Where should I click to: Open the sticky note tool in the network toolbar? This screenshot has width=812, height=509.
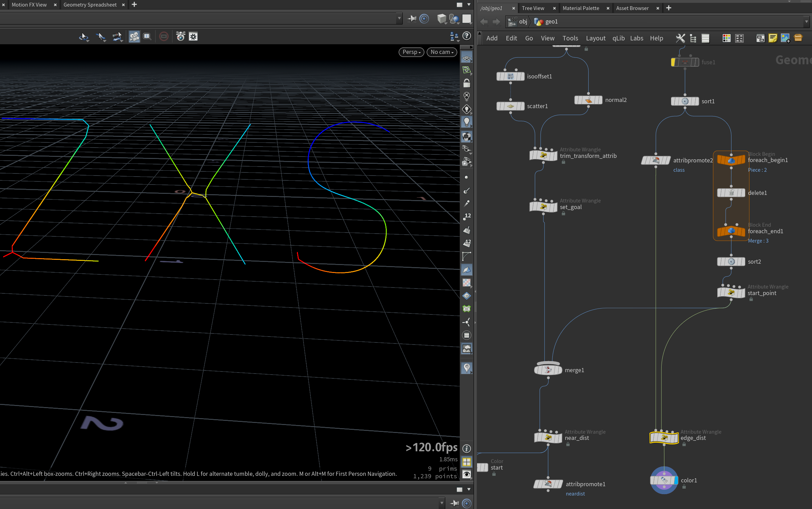773,38
